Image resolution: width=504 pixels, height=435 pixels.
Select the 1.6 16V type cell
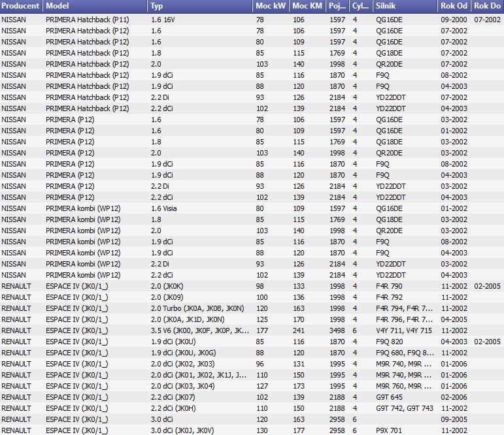coord(163,20)
